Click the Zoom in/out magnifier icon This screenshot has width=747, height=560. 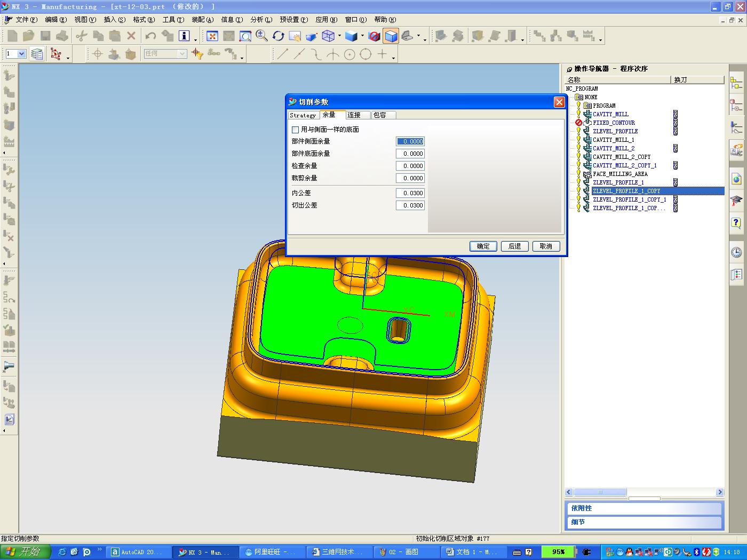point(261,36)
